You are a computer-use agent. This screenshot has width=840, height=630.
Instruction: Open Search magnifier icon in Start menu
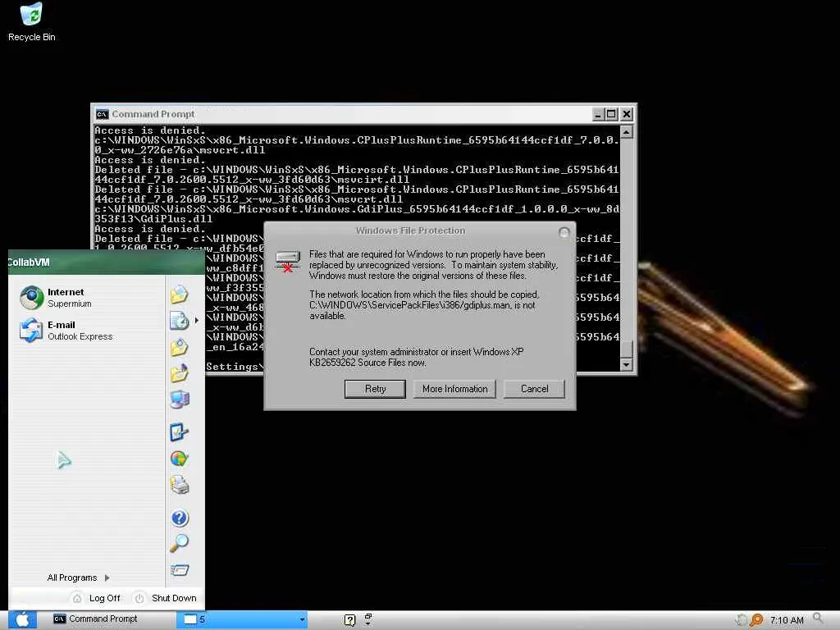(x=179, y=543)
